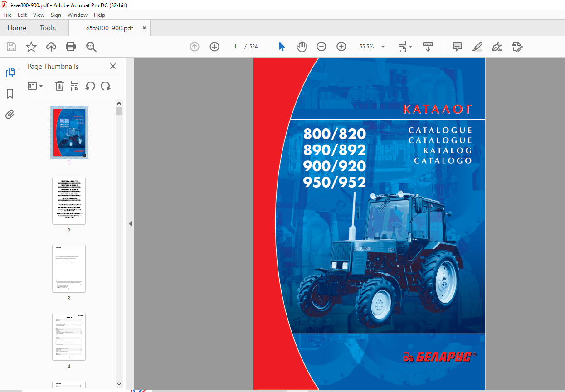
Task: Click the scrolling mode keyboard icon
Action: click(x=428, y=47)
